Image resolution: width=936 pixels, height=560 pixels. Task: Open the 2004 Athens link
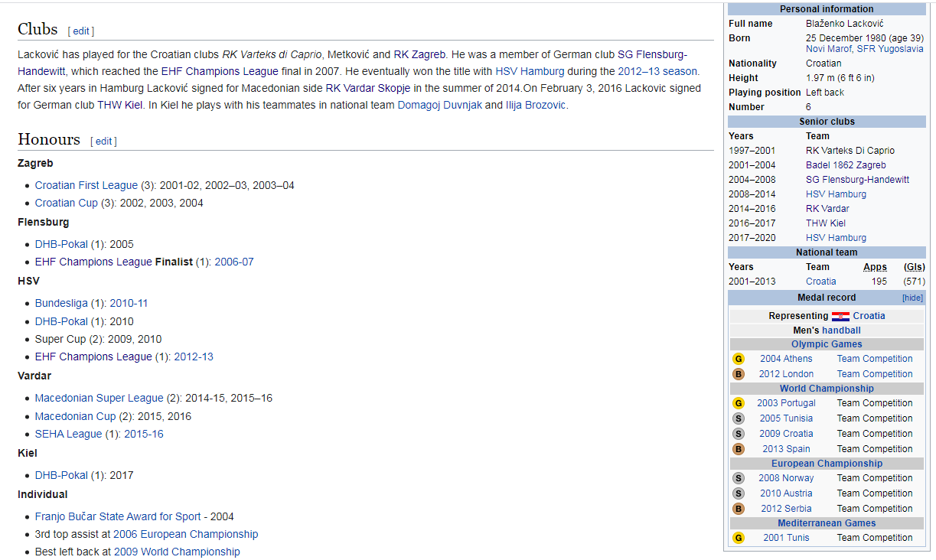point(786,359)
